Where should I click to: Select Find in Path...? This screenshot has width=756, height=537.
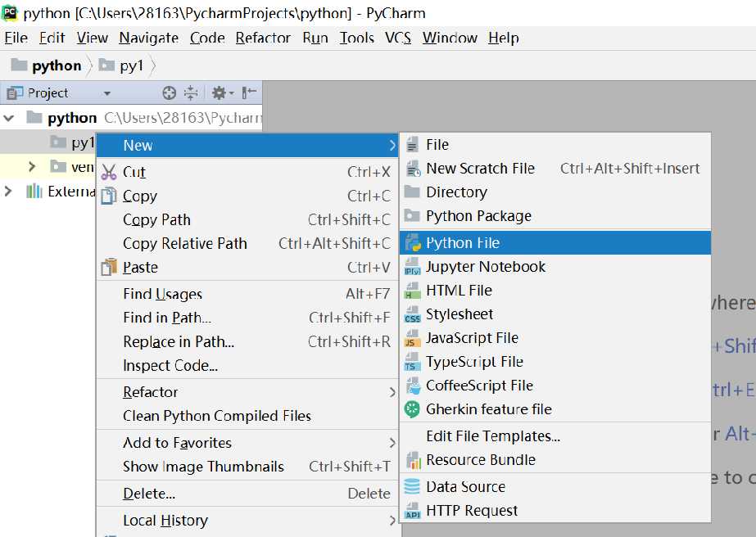coord(247,318)
